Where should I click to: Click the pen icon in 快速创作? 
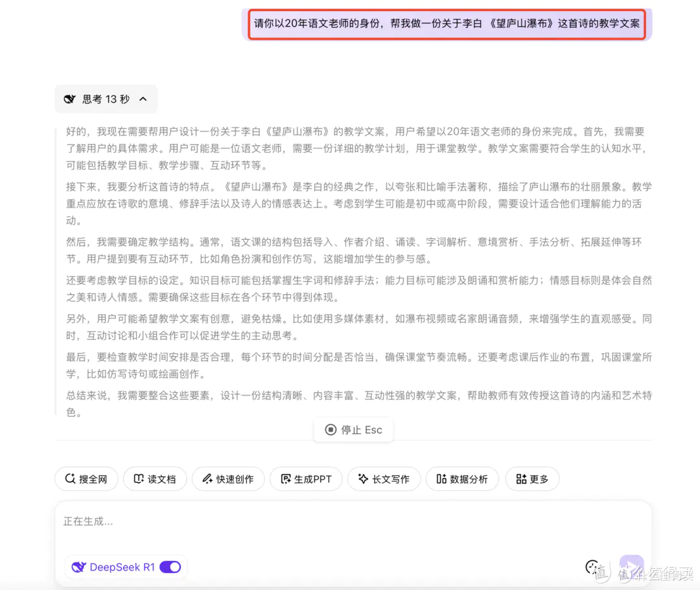pyautogui.click(x=207, y=478)
